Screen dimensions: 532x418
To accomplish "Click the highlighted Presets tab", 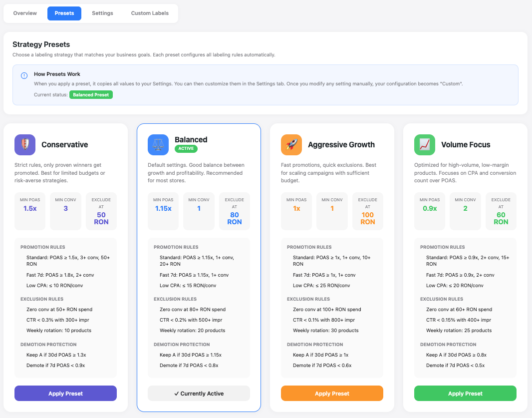I will (64, 13).
